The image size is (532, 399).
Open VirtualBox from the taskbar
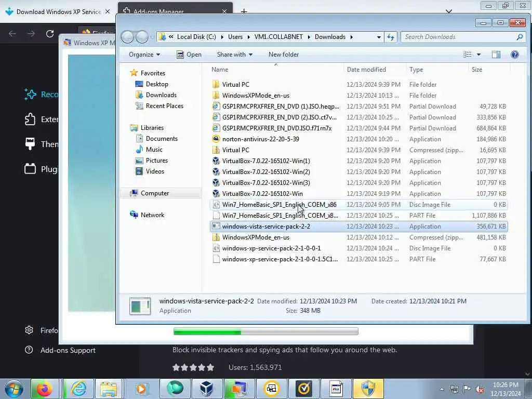pos(206,389)
